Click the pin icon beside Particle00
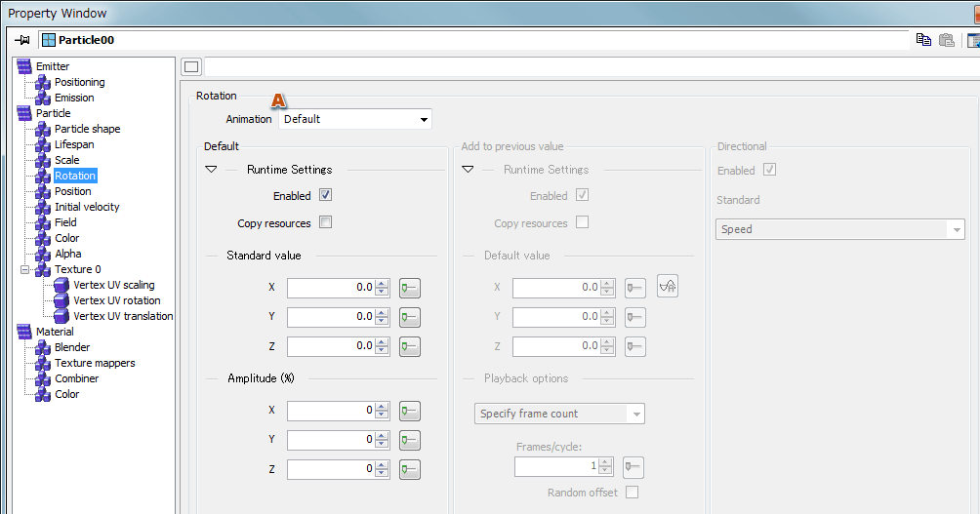Image resolution: width=980 pixels, height=514 pixels. click(23, 40)
